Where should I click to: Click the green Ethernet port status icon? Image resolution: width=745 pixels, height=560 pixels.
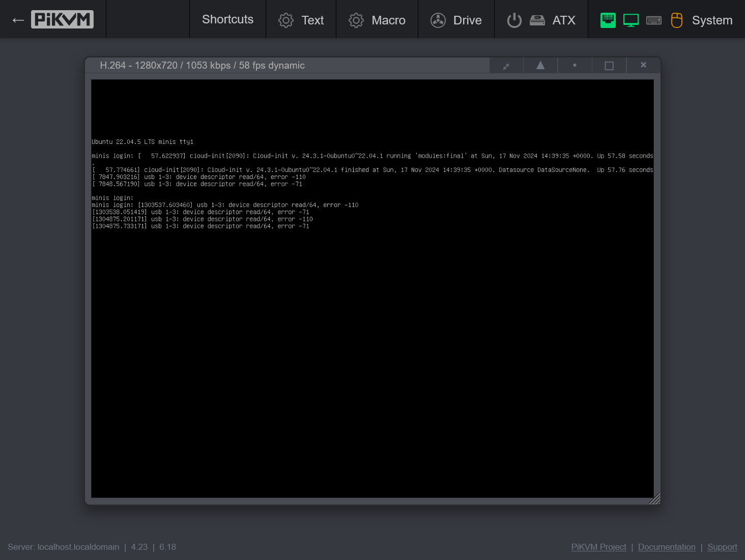(608, 20)
